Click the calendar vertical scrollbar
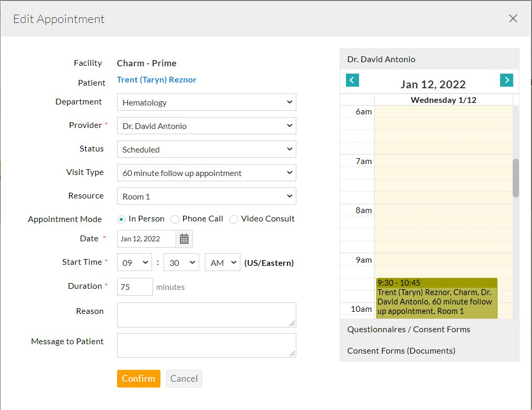Viewport: 532px width, 410px height. (516, 178)
